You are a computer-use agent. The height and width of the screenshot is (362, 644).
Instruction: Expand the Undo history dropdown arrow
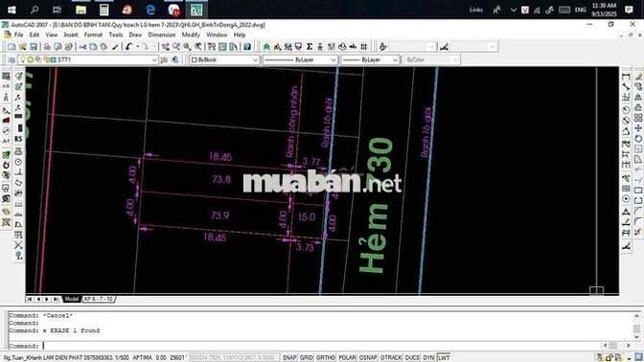(x=137, y=47)
